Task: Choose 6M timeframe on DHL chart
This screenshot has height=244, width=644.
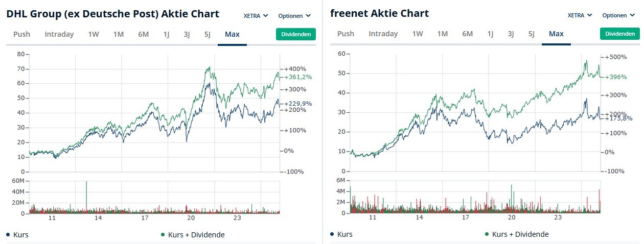Action: pyautogui.click(x=143, y=34)
